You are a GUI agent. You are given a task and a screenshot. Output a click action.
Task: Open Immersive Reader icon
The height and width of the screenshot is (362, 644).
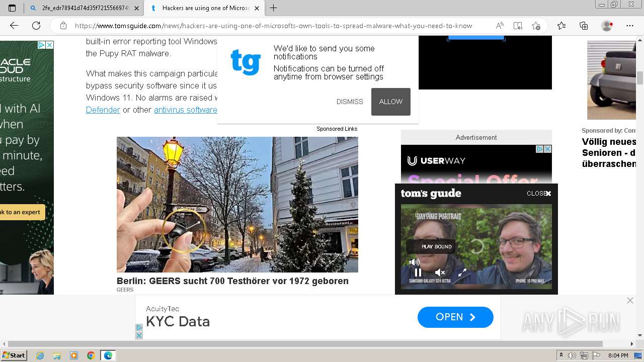pyautogui.click(x=518, y=26)
